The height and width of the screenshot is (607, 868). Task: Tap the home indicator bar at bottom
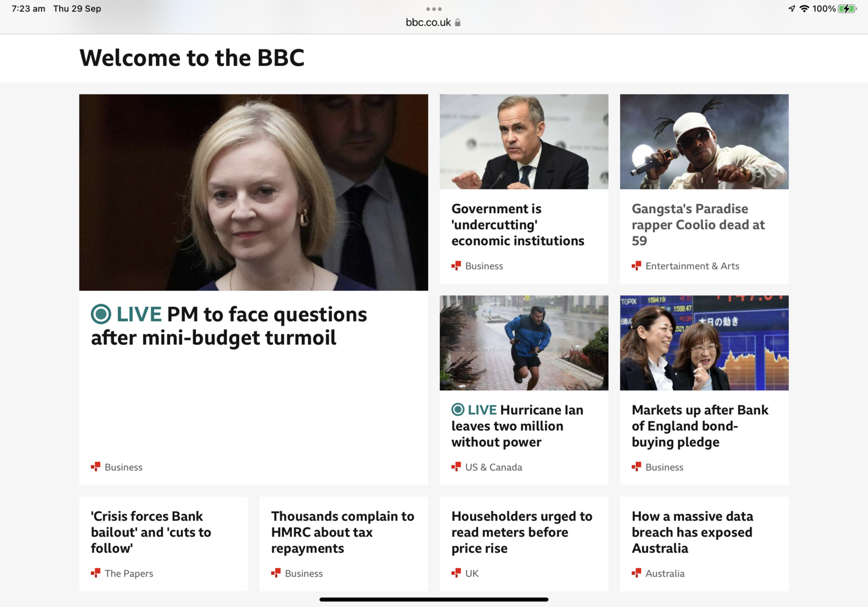[434, 599]
